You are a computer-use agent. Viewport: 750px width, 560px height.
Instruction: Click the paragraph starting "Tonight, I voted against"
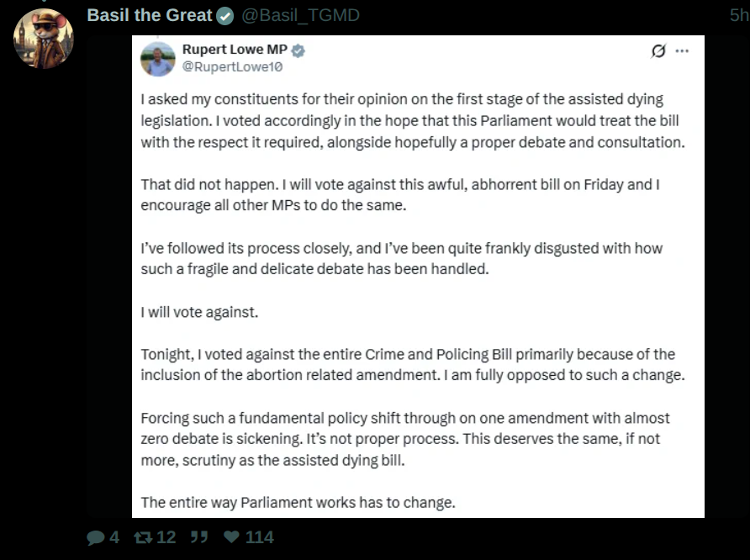point(412,364)
